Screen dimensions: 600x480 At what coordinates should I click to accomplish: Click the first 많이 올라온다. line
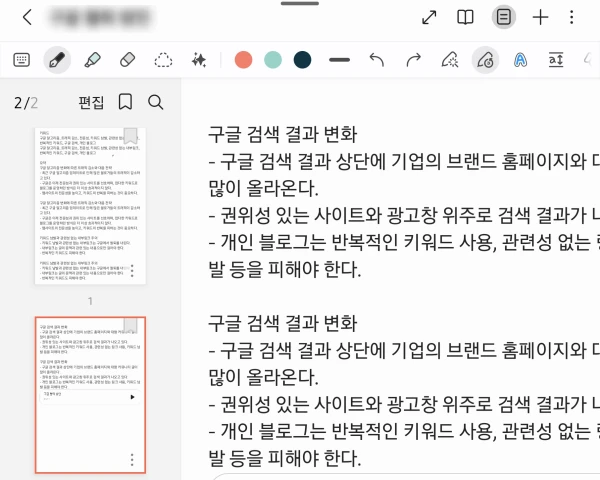pos(263,188)
